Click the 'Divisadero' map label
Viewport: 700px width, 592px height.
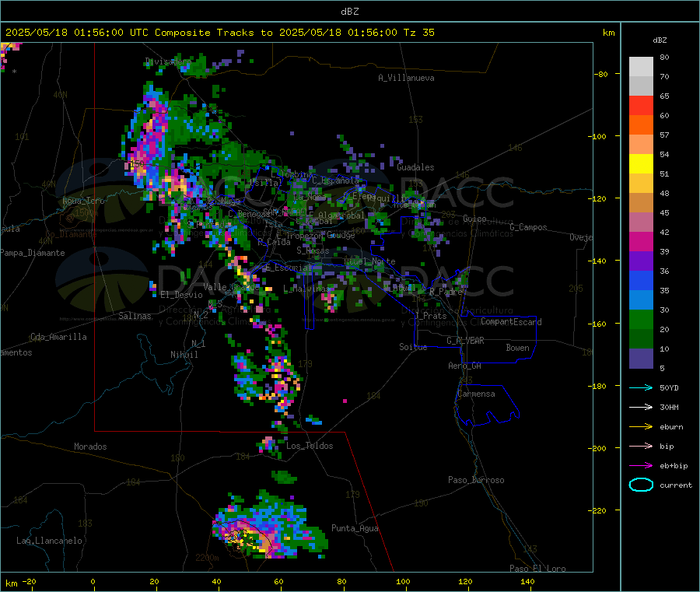click(168, 61)
